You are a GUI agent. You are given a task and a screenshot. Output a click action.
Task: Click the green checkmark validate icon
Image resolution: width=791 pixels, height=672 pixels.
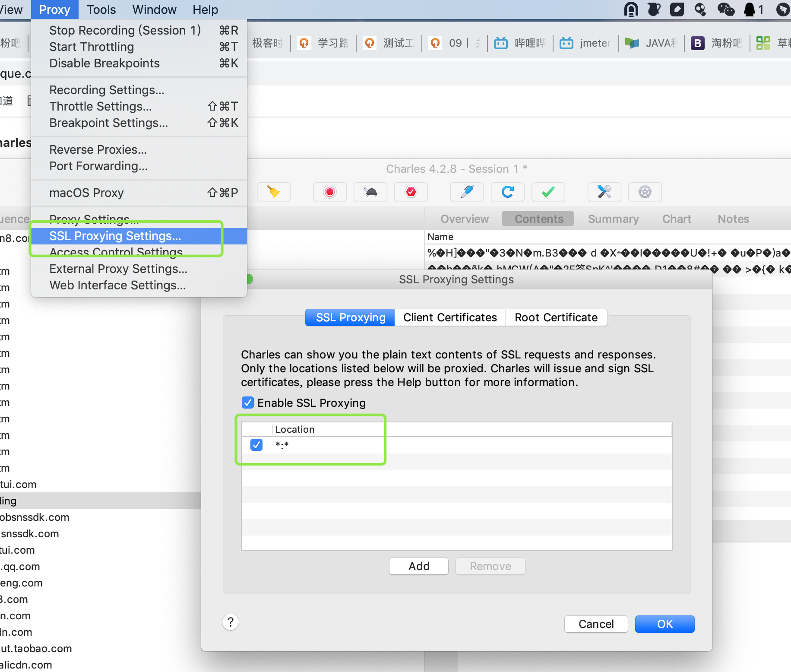pos(548,192)
